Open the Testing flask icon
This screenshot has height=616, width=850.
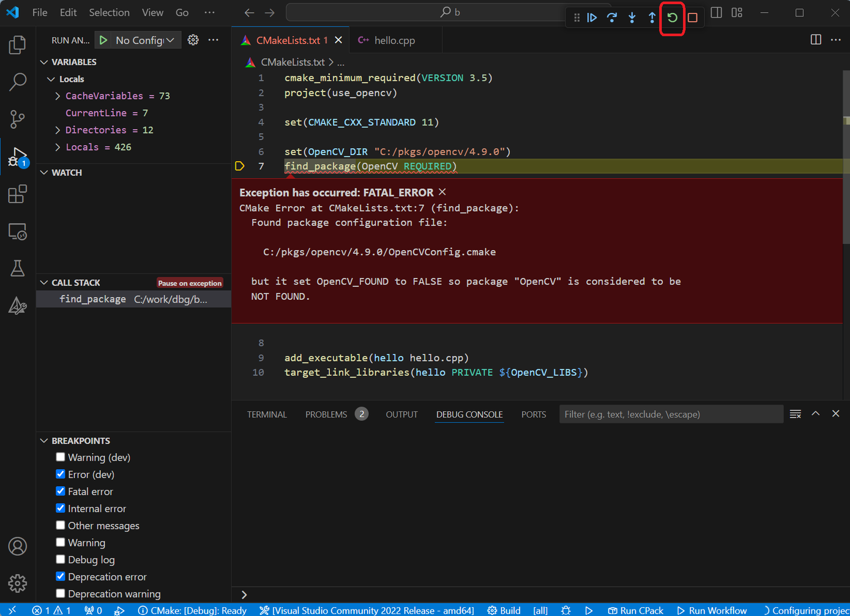pyautogui.click(x=17, y=268)
